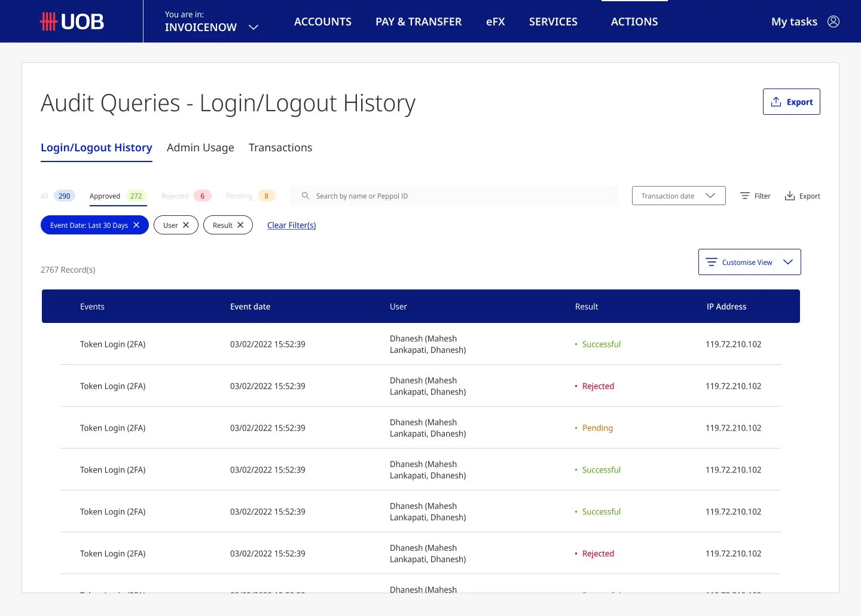This screenshot has width=861, height=616.
Task: Select the Approved 272 status filter
Action: click(x=118, y=196)
